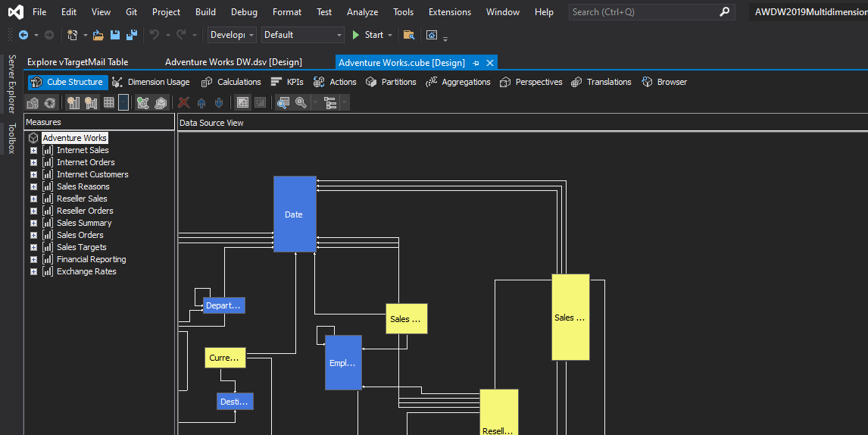868x435 pixels.
Task: Click the New Measure toolbar icon
Action: click(73, 103)
